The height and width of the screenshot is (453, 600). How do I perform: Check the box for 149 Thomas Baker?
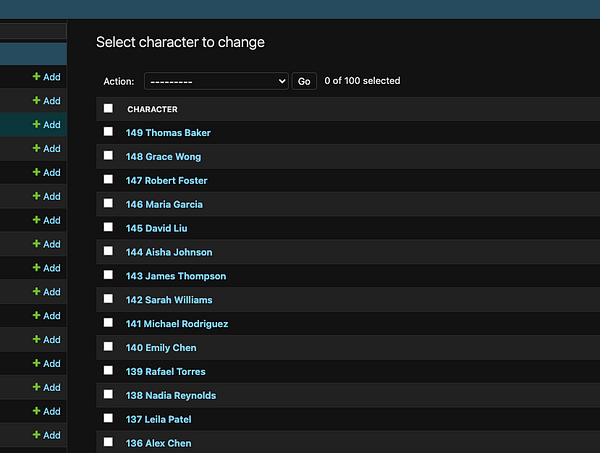(108, 132)
